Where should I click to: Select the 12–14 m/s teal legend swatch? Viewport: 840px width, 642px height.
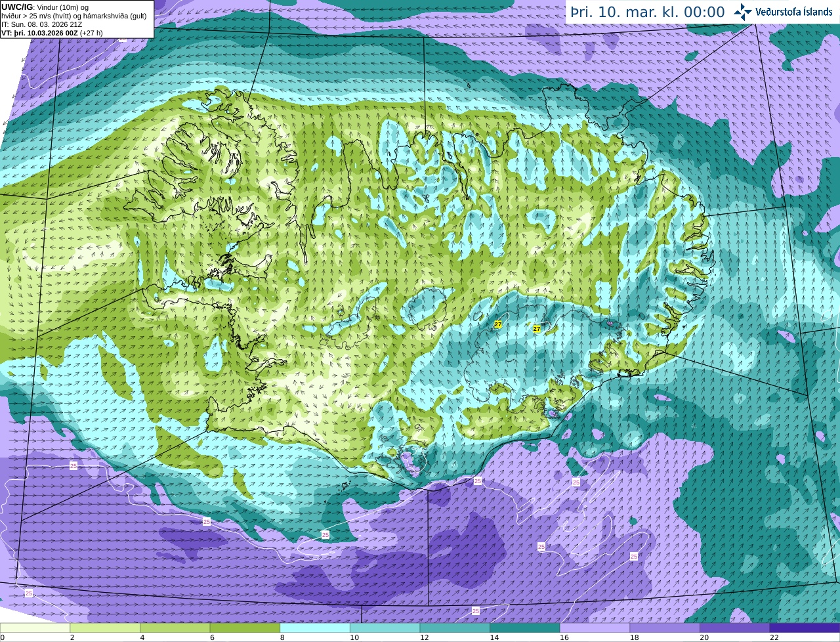[x=455, y=628]
